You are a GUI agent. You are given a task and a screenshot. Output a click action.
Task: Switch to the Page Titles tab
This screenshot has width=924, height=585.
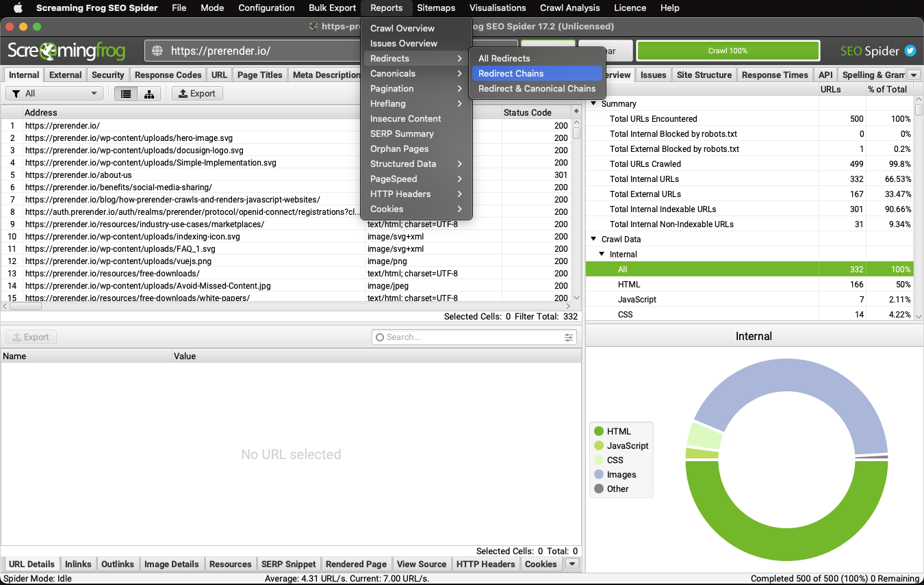tap(260, 75)
